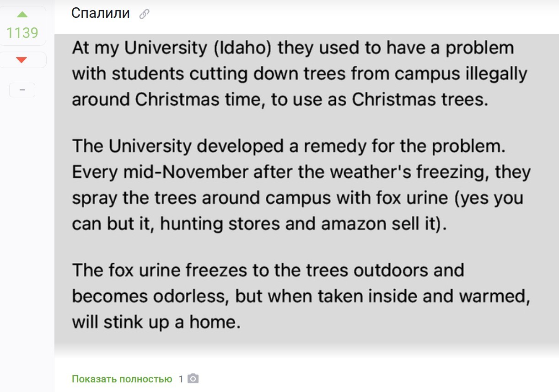
Task: Click the chain link icon beside title
Action: (144, 14)
